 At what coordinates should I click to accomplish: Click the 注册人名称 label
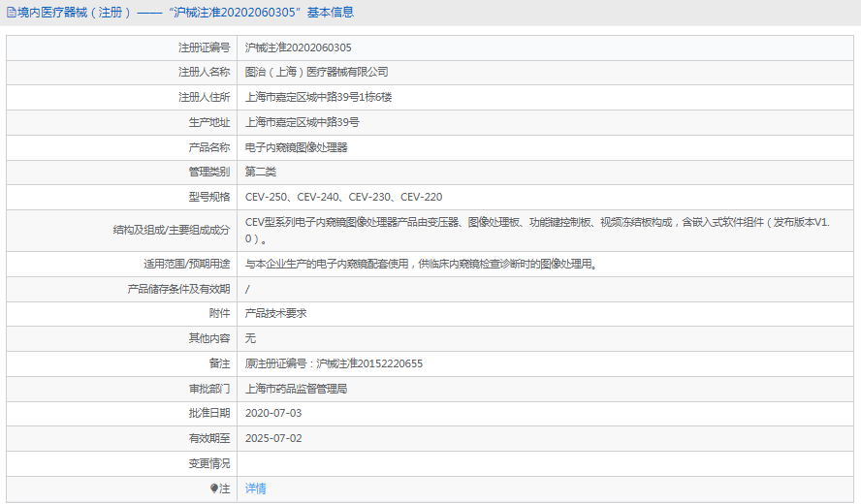[205, 72]
